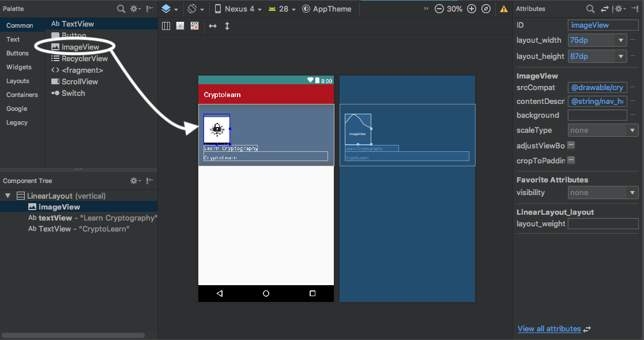
Task: Search attributes with magnifier icon
Action: pos(590,9)
